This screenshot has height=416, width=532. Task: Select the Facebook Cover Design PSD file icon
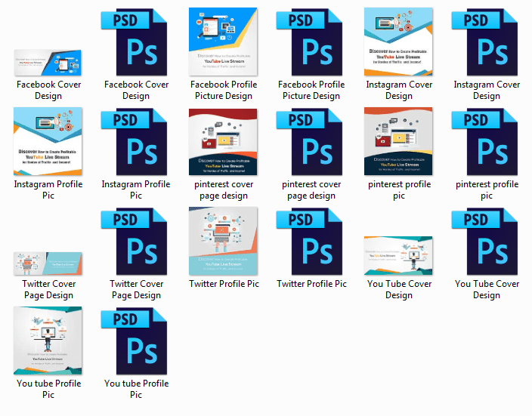(136, 42)
